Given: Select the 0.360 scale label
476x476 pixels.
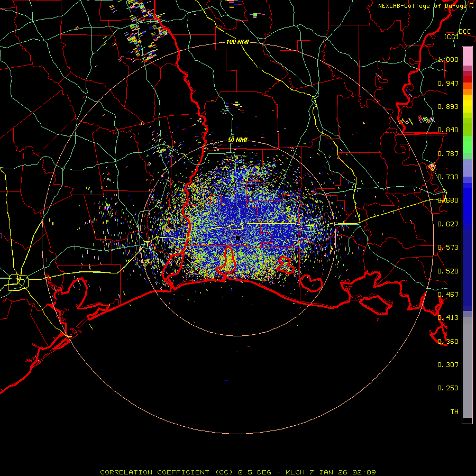Looking at the screenshot, I should 448,342.
